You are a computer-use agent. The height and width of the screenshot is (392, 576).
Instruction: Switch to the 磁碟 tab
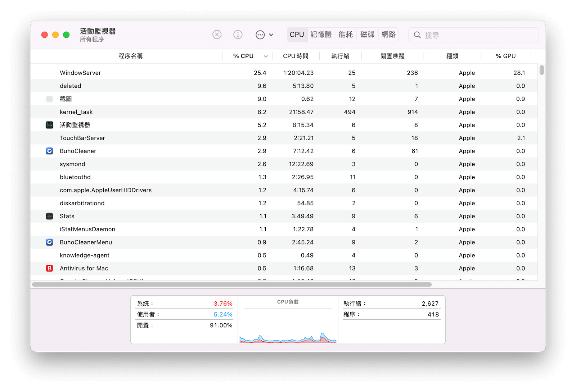(367, 35)
